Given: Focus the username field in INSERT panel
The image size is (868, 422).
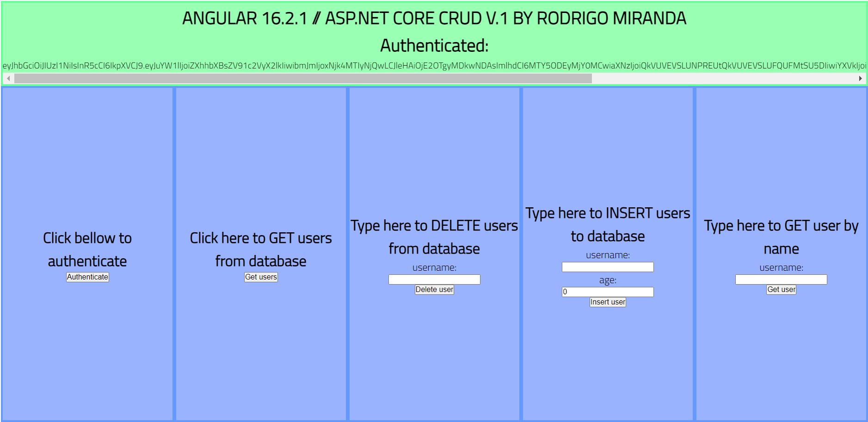Looking at the screenshot, I should pos(608,267).
